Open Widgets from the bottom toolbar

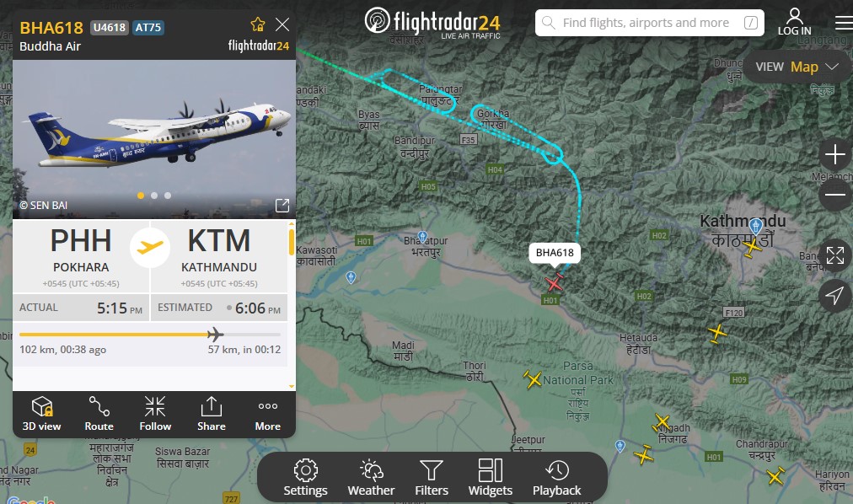491,477
